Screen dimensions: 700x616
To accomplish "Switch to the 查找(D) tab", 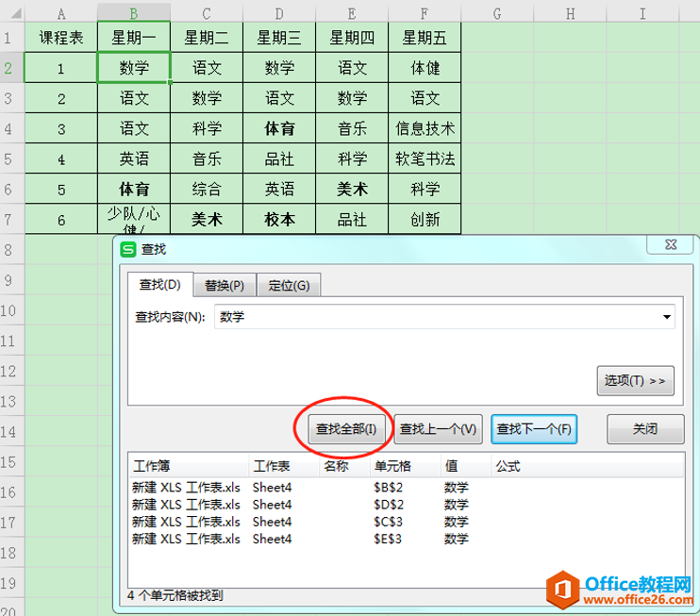I will tap(159, 284).
